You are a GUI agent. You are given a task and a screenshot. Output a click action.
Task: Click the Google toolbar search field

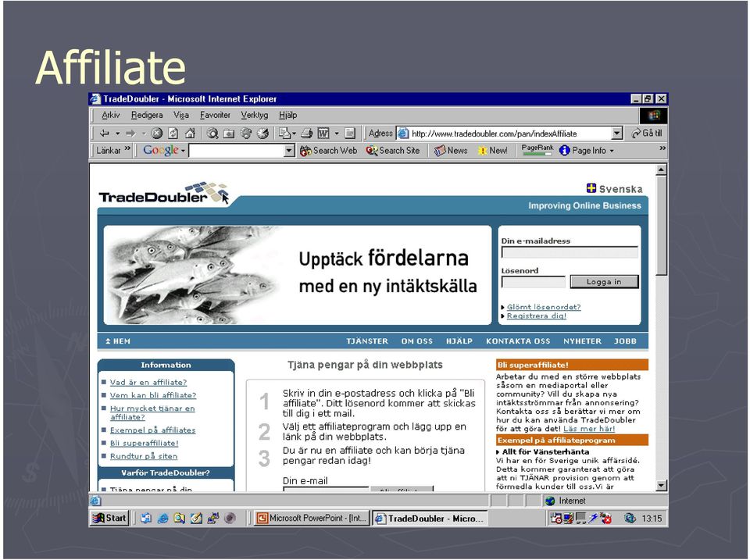237,151
